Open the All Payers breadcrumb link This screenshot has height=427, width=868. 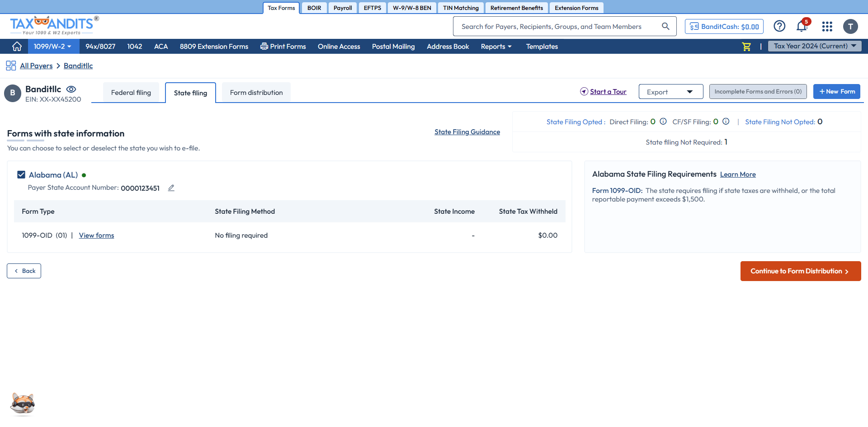36,66
